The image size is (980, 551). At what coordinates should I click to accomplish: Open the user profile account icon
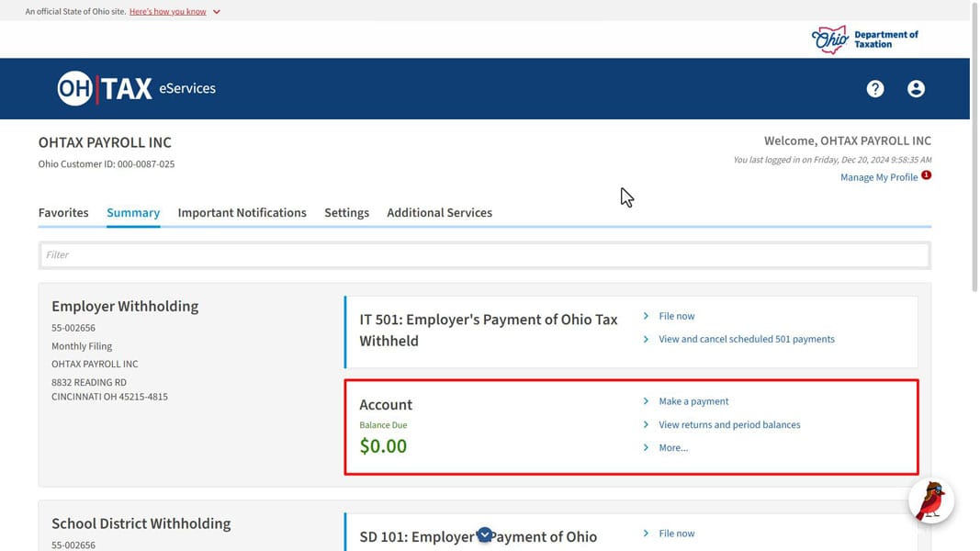coord(916,89)
